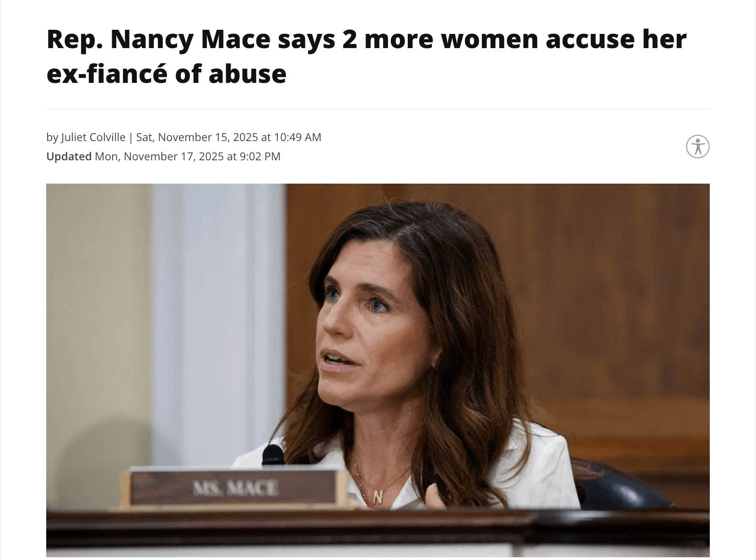Click the word 'by' in the byline
Screen dimensions: 756x560
pos(52,137)
